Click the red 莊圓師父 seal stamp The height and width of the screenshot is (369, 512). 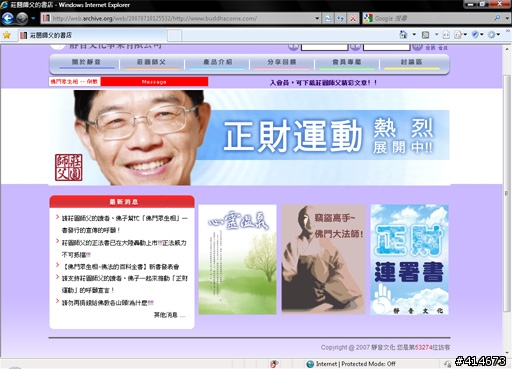coord(69,167)
